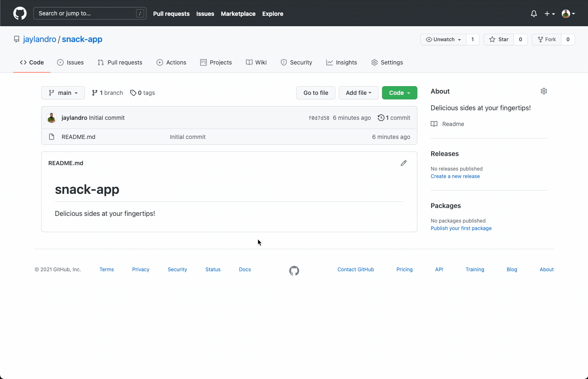The height and width of the screenshot is (379, 588).
Task: Open the Blog footer link
Action: click(x=512, y=270)
